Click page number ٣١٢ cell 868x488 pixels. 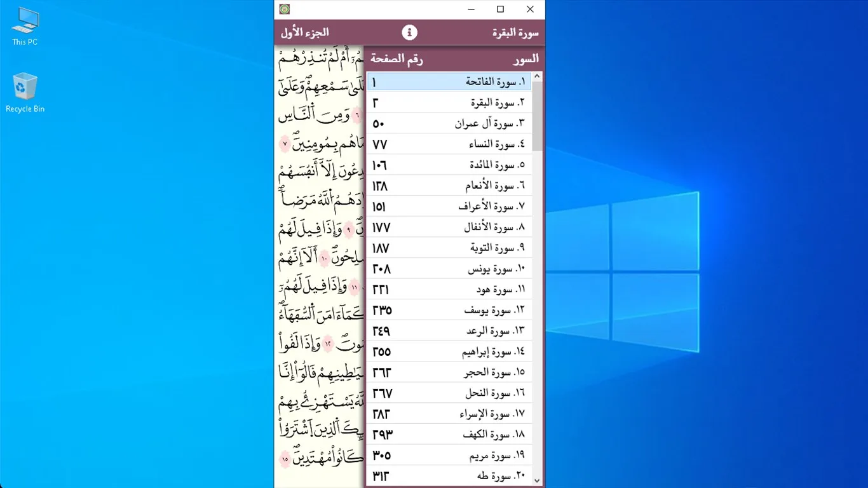[x=381, y=477]
